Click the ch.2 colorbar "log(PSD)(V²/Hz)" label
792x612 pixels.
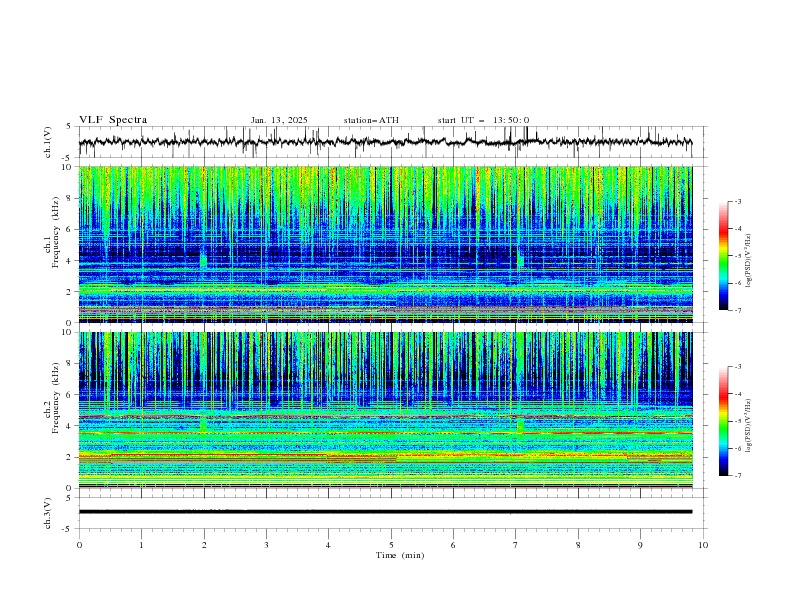pyautogui.click(x=749, y=426)
